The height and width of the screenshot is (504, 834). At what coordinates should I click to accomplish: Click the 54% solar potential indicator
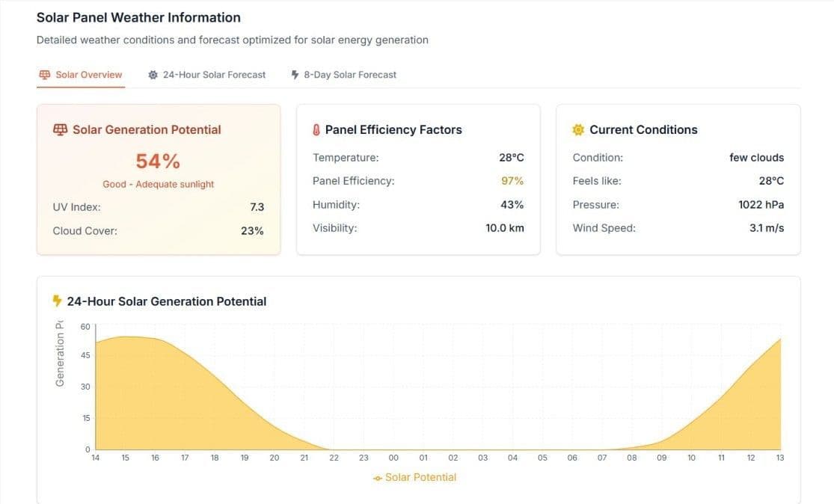(x=158, y=160)
